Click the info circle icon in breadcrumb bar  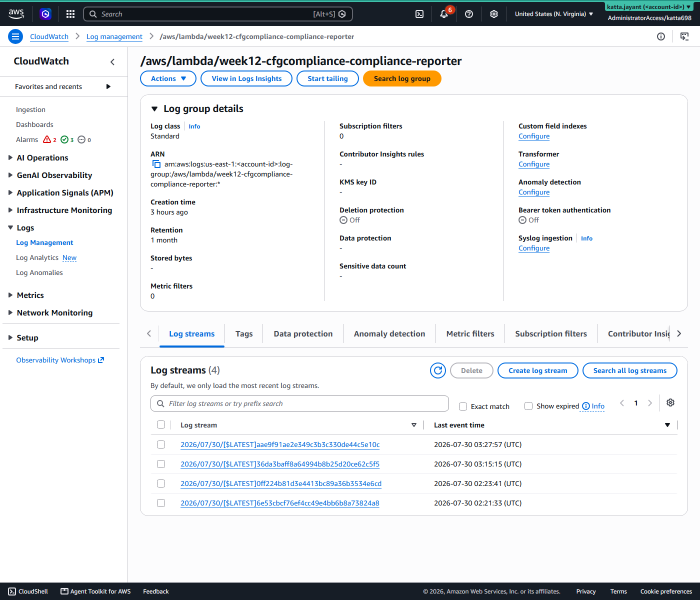pos(661,36)
